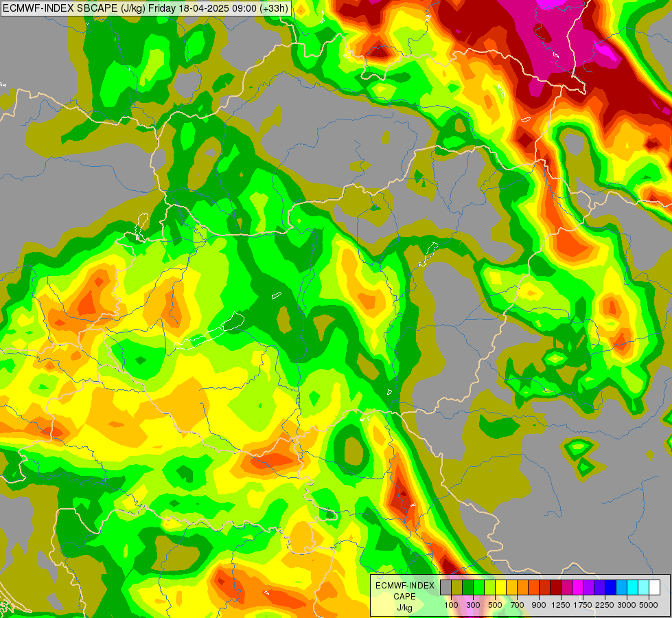Click the legend label '1750'
672x618 pixels.
[583, 605]
